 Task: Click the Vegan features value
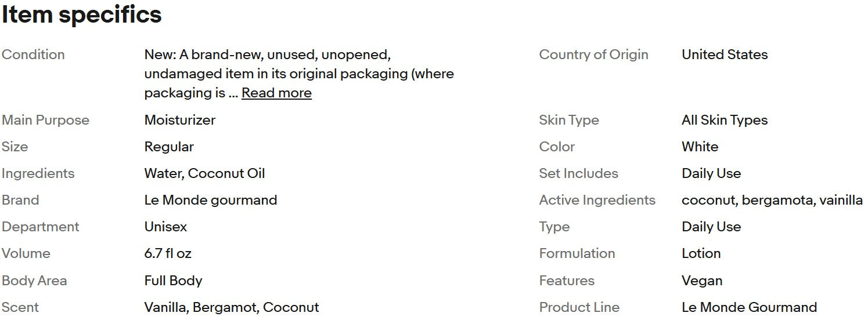702,281
